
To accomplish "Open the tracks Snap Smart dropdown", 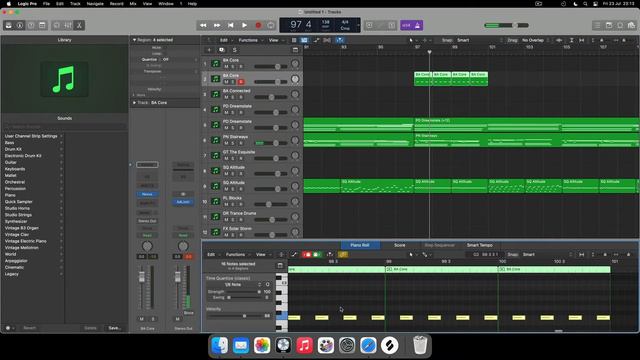I will tap(478, 40).
